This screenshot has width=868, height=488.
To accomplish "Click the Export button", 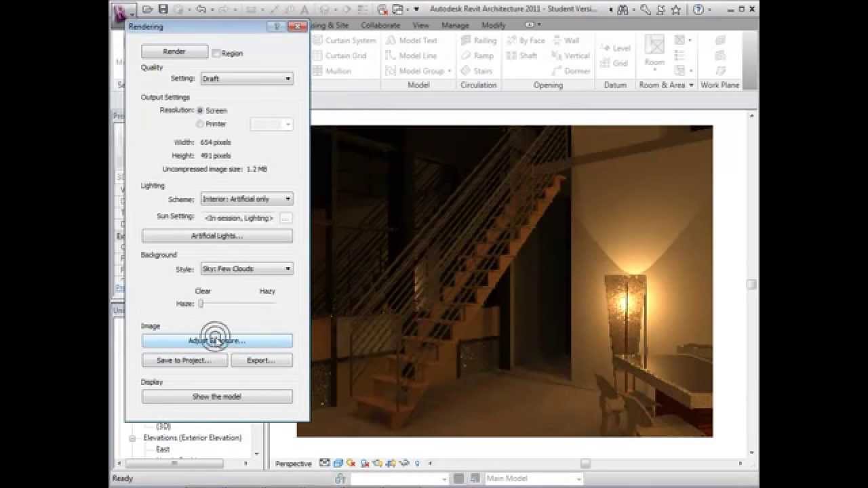I will coord(261,361).
